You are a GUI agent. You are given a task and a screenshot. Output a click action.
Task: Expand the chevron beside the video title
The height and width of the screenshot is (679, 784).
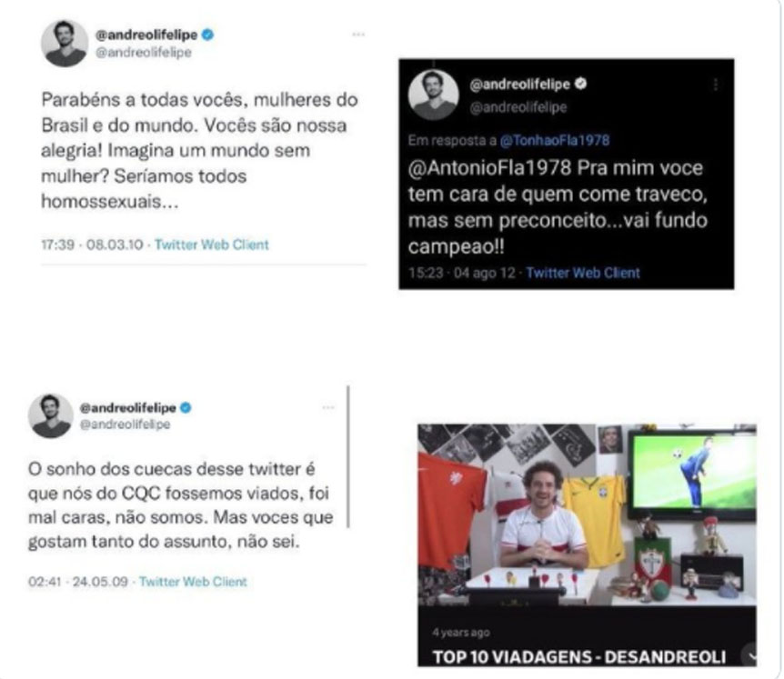750,655
